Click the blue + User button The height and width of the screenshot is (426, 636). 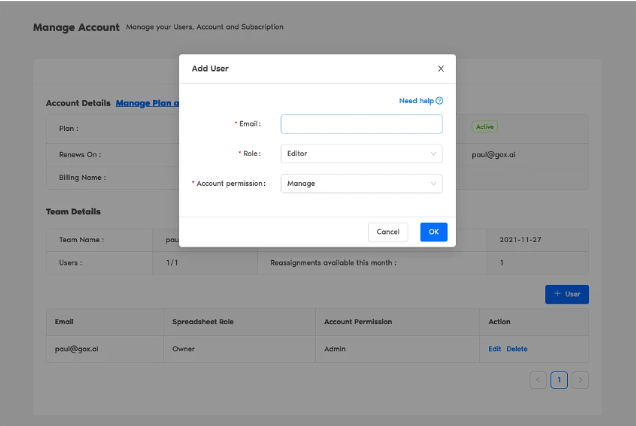click(567, 294)
